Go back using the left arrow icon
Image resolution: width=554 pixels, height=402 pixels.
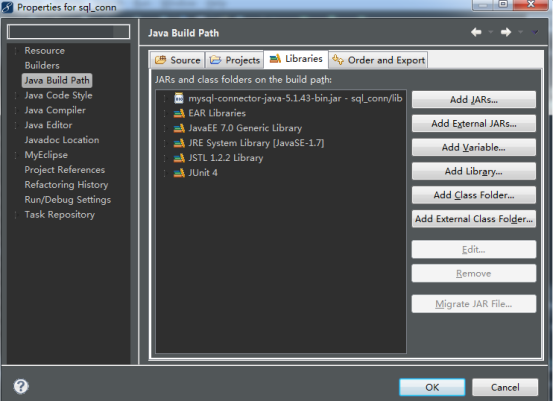tap(476, 32)
